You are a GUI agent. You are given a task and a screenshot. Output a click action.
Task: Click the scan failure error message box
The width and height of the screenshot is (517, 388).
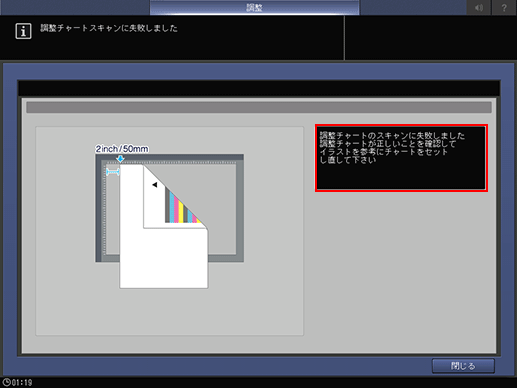(401, 158)
